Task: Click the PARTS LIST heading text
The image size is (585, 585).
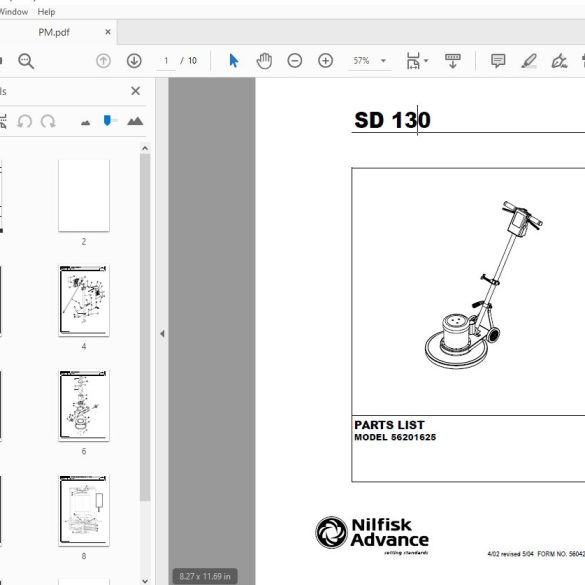Action: tap(389, 425)
